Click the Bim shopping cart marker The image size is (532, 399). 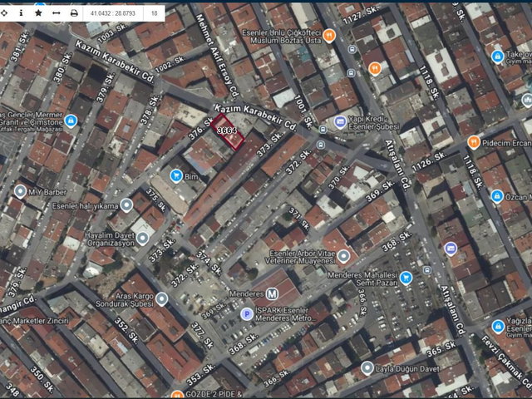point(175,176)
